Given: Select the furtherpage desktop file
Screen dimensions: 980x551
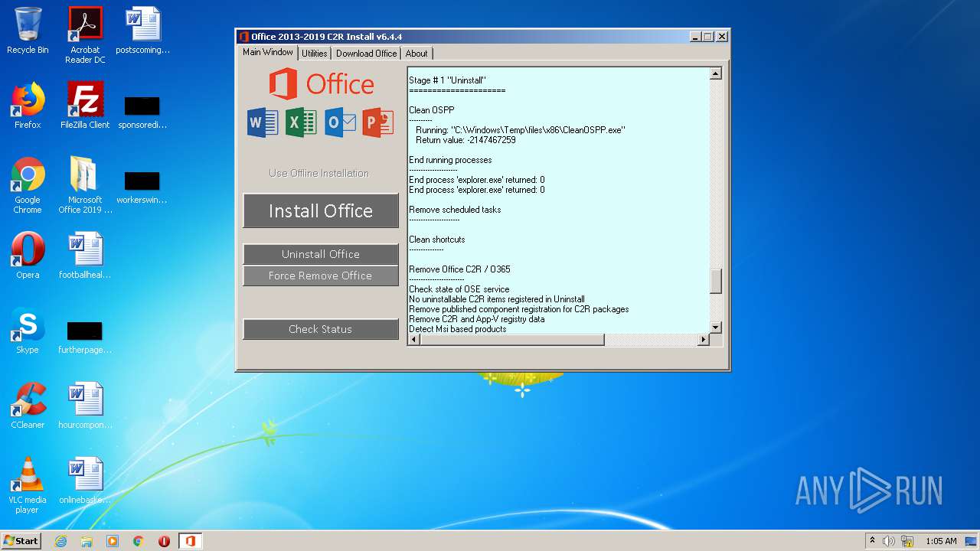Looking at the screenshot, I should (85, 337).
